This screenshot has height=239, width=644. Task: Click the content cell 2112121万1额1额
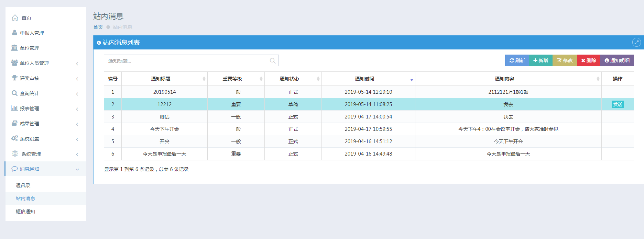click(508, 92)
